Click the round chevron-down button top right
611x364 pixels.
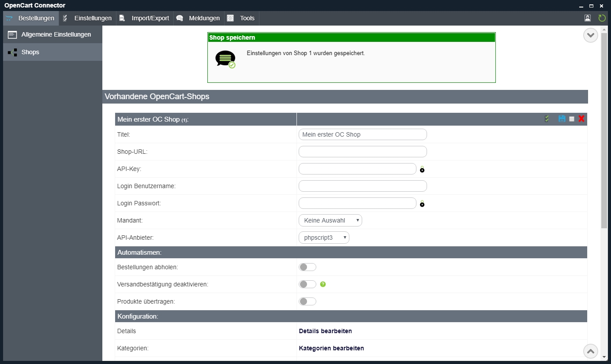coord(591,35)
